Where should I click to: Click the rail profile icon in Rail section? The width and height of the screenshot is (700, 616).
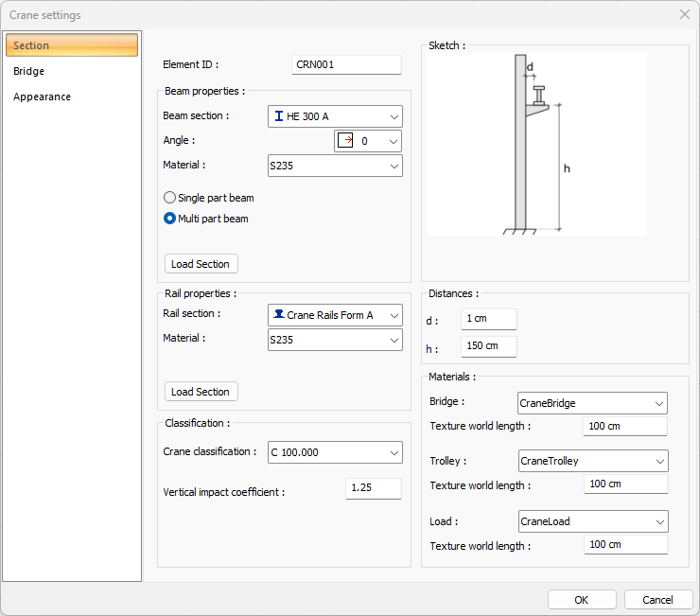[x=279, y=315]
